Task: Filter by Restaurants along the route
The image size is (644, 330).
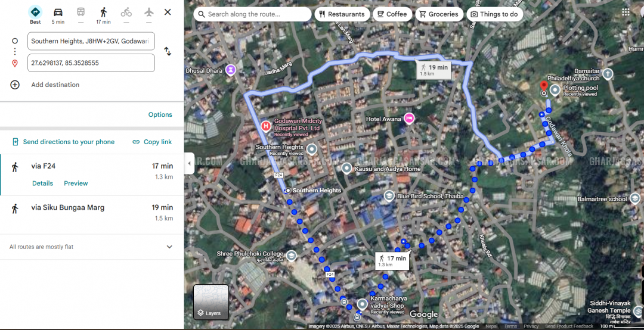Action: 341,14
